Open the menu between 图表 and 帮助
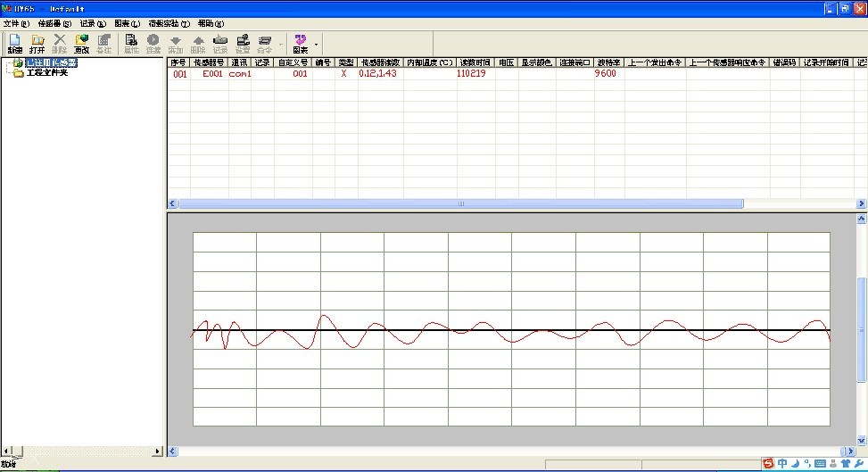This screenshot has width=868, height=472. [169, 23]
